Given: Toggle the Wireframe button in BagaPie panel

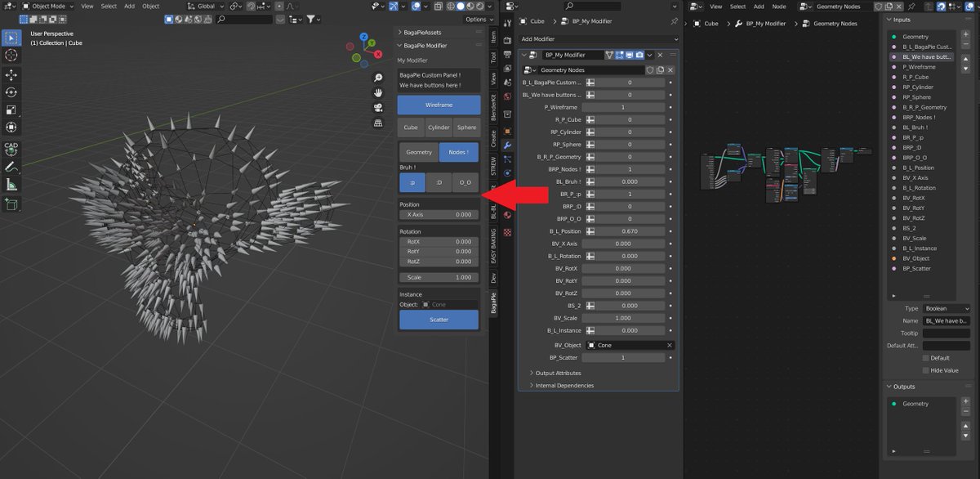Looking at the screenshot, I should [439, 105].
